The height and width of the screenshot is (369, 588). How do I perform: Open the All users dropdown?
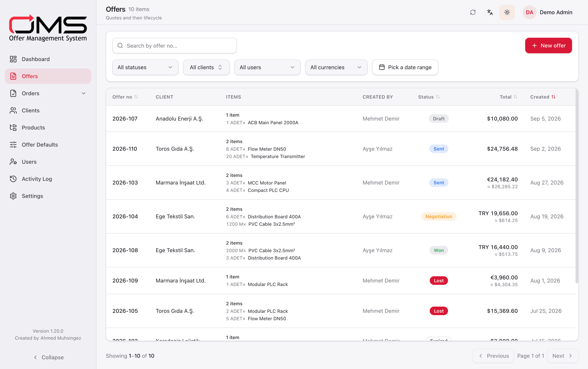(267, 67)
